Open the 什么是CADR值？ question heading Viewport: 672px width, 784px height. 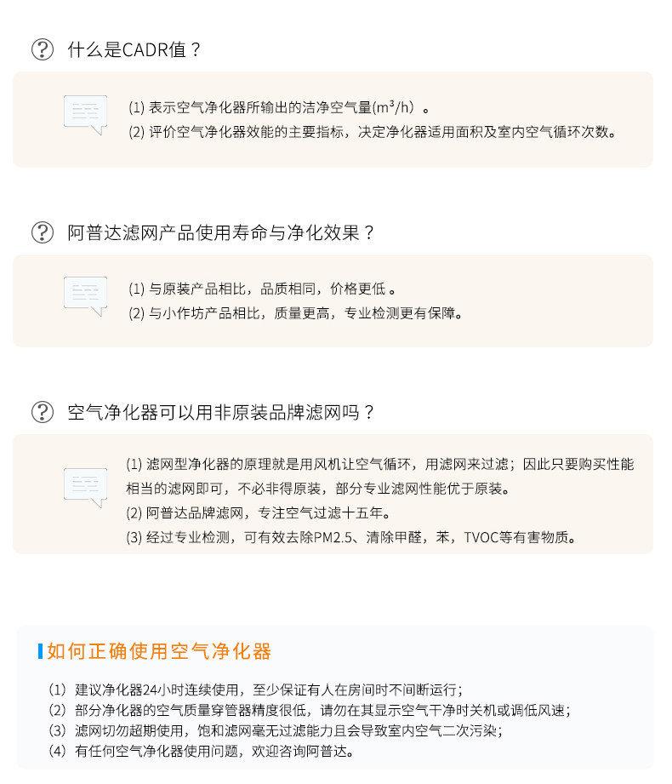point(134,49)
